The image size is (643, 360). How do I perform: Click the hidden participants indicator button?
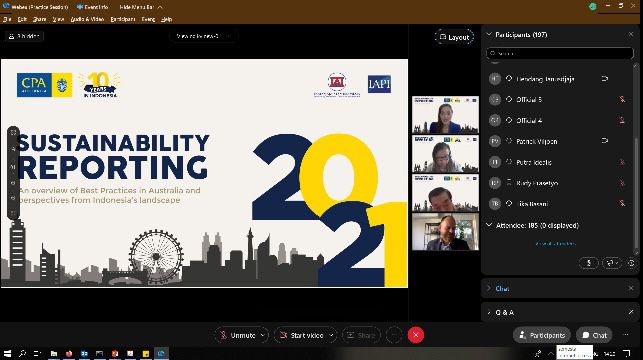pos(24,36)
